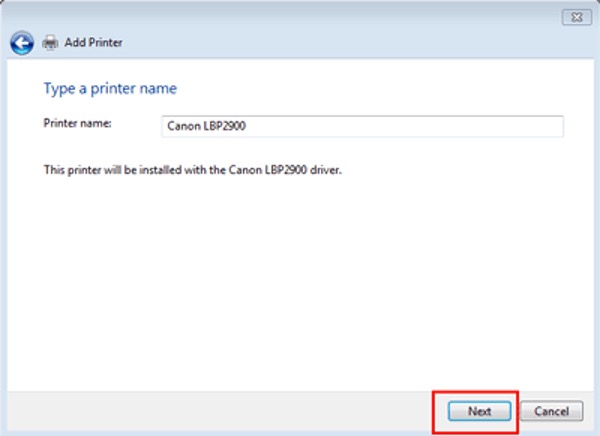This screenshot has height=436, width=600.
Task: Click the printer icon beside Add Printer
Action: [49, 43]
